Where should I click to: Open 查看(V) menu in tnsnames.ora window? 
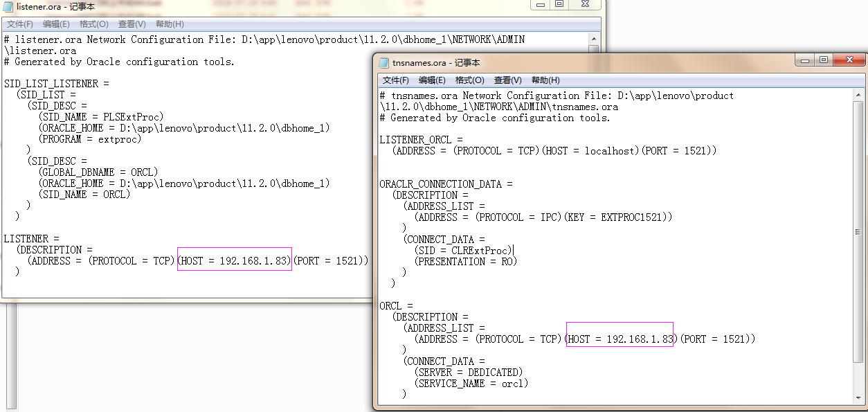507,80
